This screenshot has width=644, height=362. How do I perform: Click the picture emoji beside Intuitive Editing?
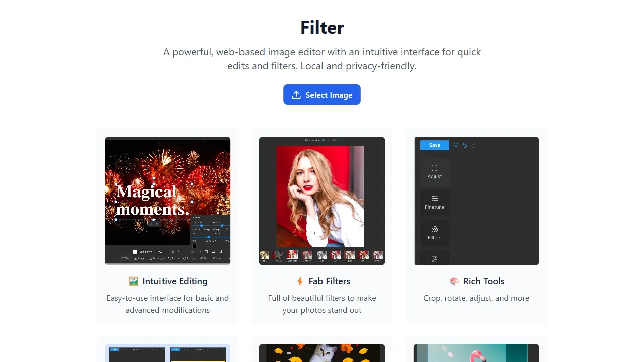point(133,281)
